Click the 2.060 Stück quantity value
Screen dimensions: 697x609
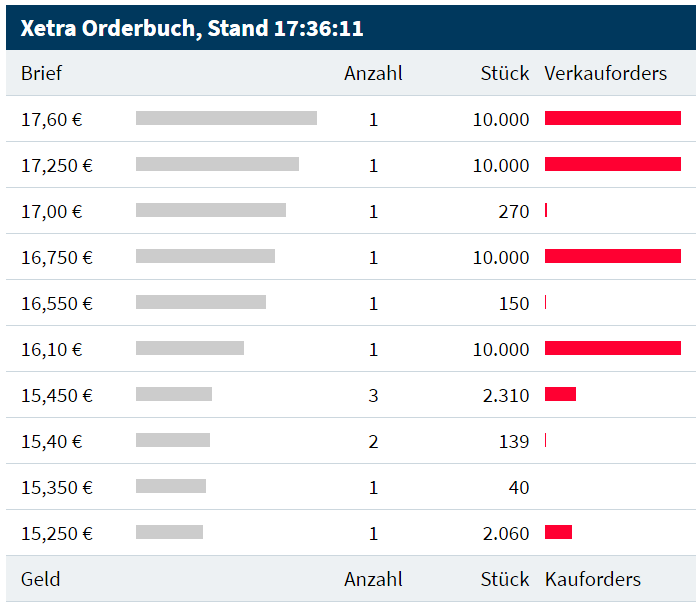coord(506,533)
